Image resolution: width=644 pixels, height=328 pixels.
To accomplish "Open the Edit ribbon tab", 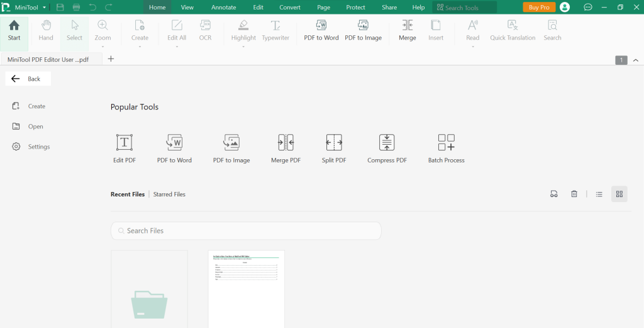I will click(x=258, y=8).
